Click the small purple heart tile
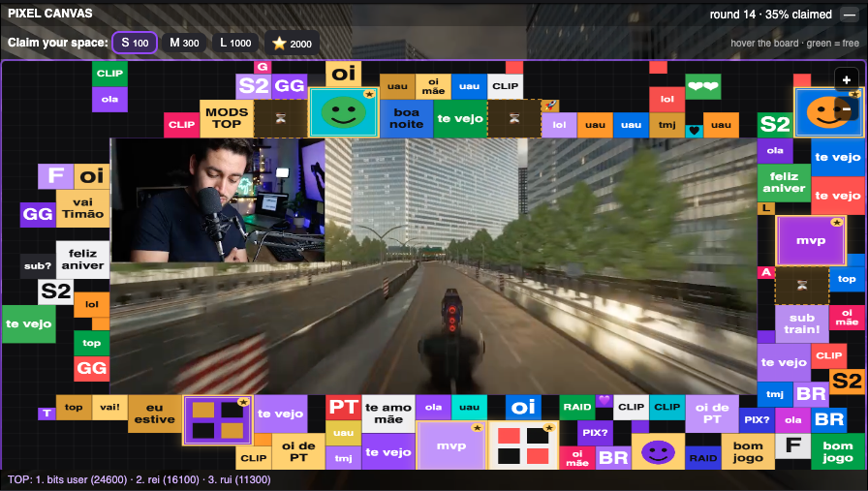Viewport: 868px width, 491px height. coord(604,400)
